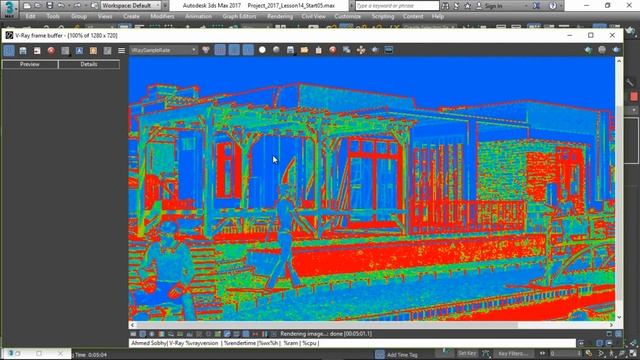The width and height of the screenshot is (640, 360).
Task: Click the last teapot render icon in VFB toolbar
Action: click(x=616, y=50)
